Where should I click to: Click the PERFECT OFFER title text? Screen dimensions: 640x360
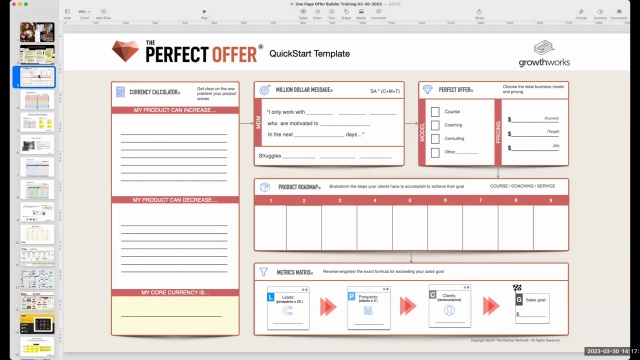tap(201, 54)
